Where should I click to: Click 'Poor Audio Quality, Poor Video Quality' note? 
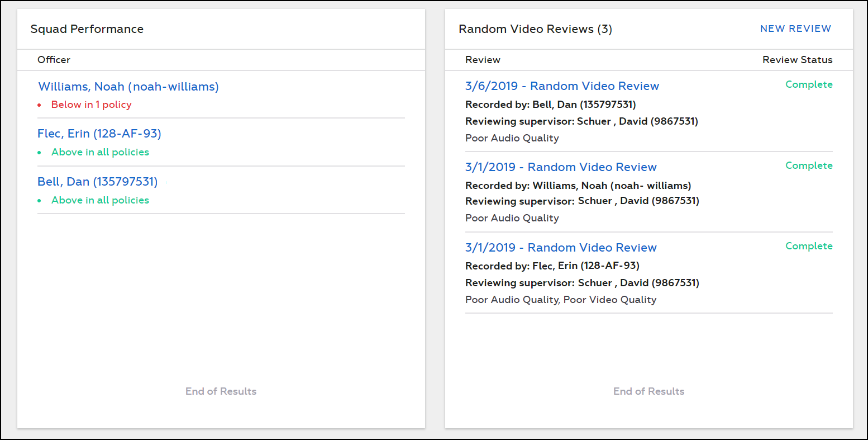561,300
